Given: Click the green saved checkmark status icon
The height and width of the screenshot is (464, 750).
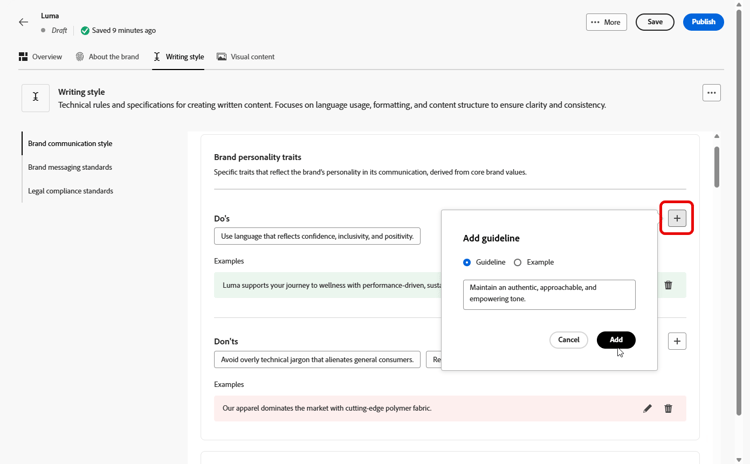Looking at the screenshot, I should (x=85, y=31).
